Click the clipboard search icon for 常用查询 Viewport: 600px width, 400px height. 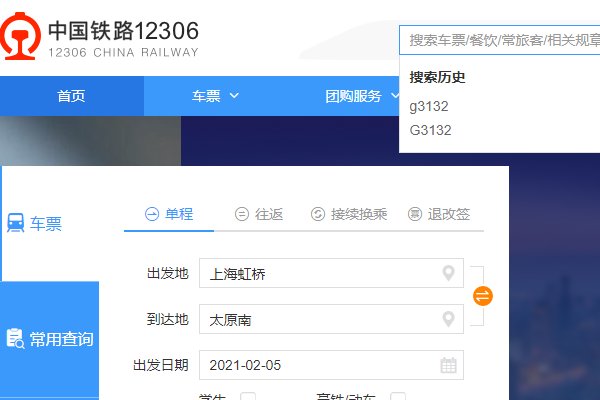(15, 339)
